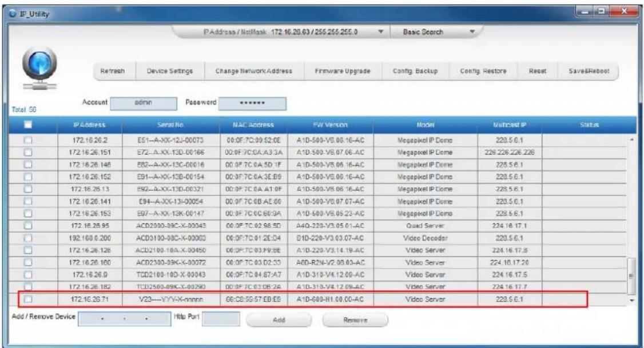
Task: Click scrollbar down arrow of device list
Action: coord(631,301)
